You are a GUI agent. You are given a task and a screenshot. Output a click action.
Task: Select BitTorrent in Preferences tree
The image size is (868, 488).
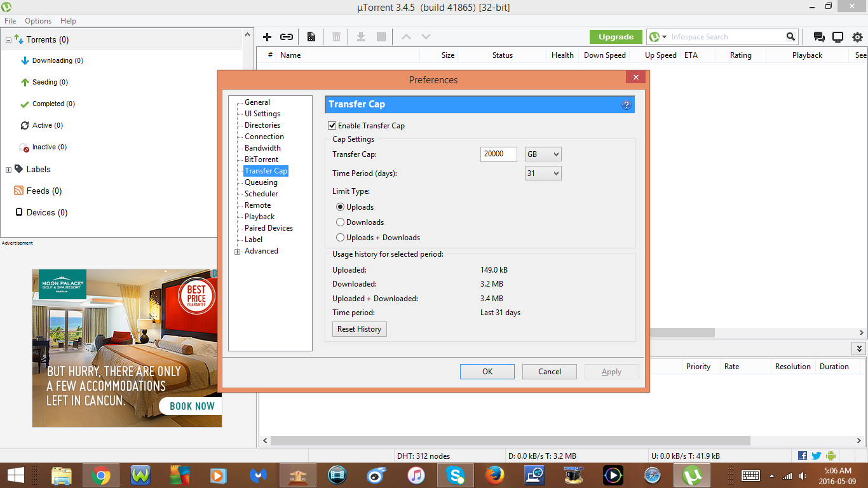[261, 159]
